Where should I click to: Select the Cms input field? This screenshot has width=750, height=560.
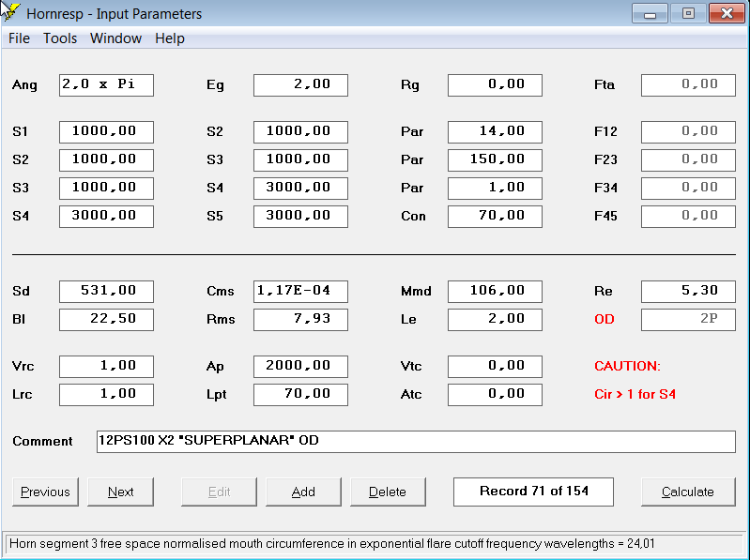click(x=300, y=292)
